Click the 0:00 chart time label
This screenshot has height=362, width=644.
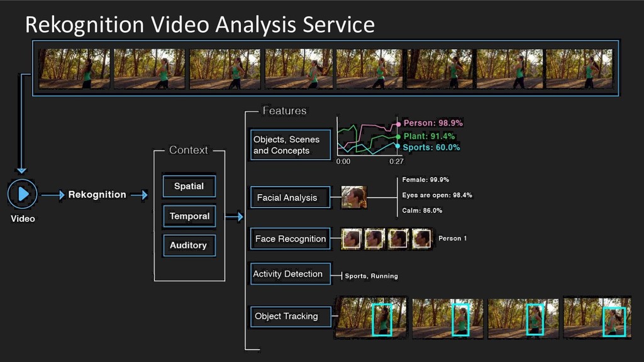pyautogui.click(x=343, y=162)
